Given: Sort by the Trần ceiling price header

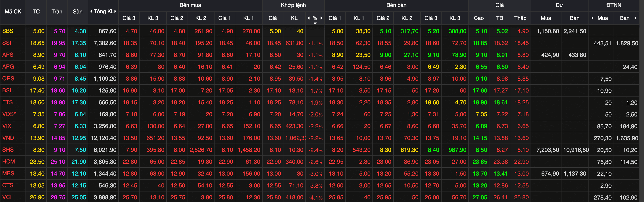Looking at the screenshot, I should click(x=57, y=11).
